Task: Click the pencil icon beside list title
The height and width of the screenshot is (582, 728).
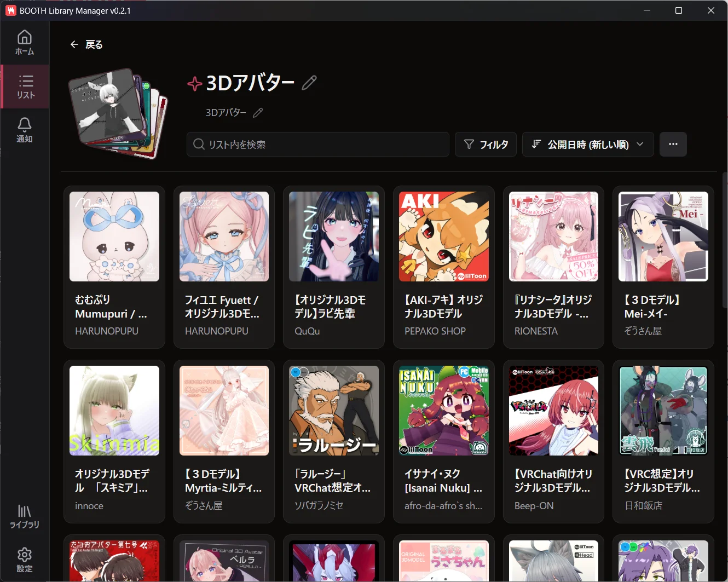Action: [309, 83]
